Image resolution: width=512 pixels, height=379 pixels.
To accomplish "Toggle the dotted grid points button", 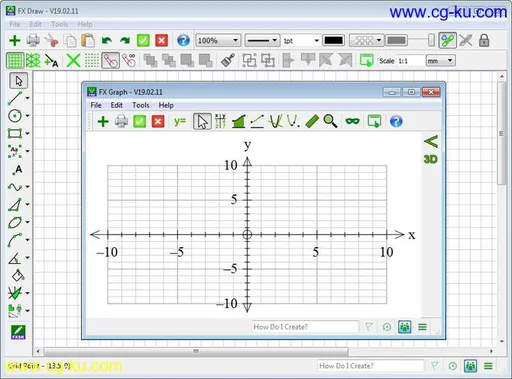I will click(x=92, y=61).
